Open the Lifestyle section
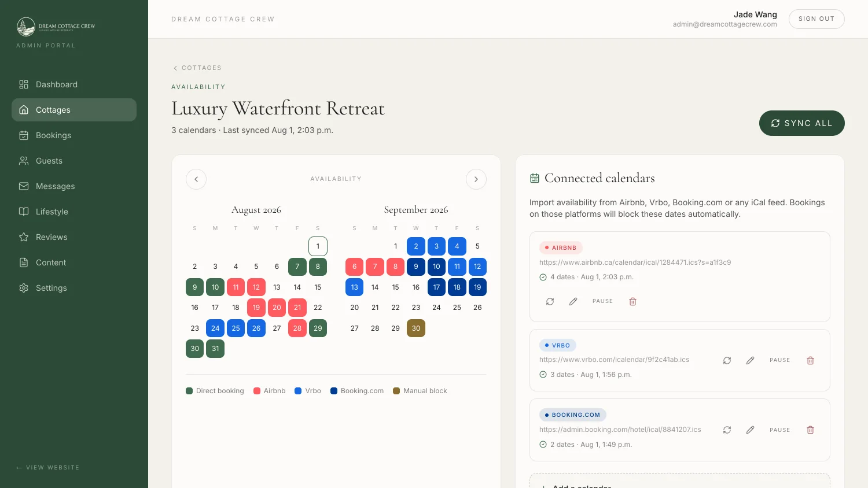 coord(74,212)
